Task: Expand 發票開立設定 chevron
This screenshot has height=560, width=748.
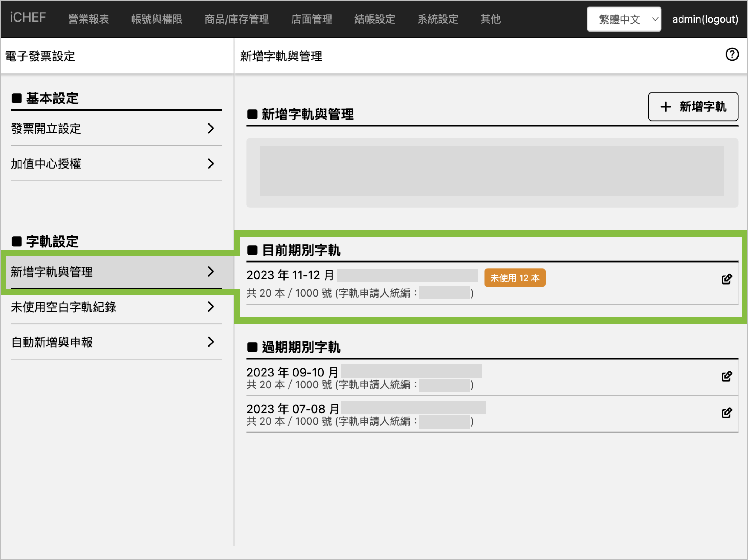Action: 211,129
